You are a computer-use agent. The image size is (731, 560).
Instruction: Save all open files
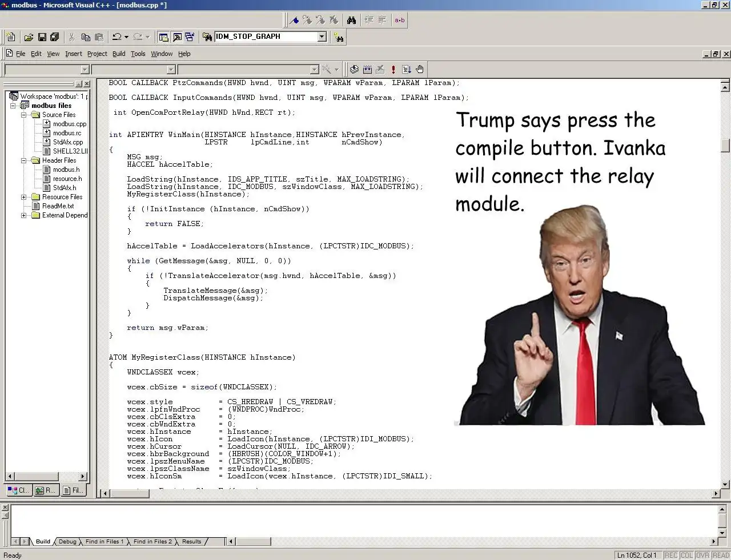click(55, 37)
